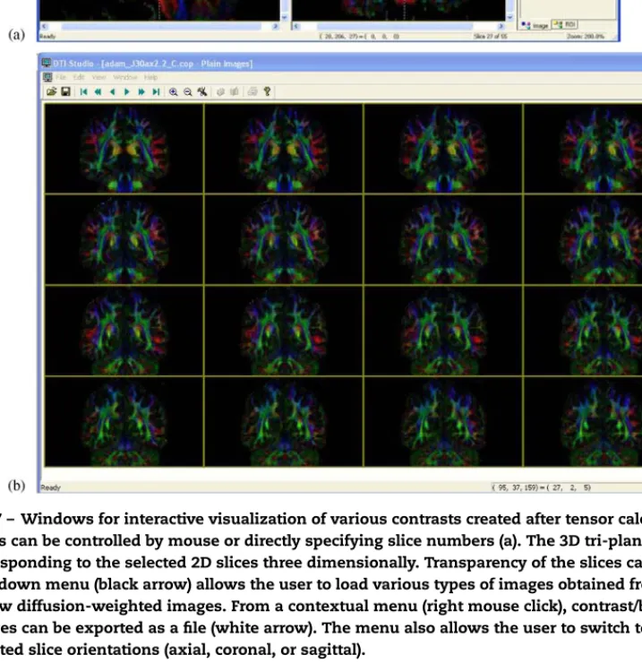Open the Window menu
This screenshot has width=642, height=672.
click(x=125, y=77)
